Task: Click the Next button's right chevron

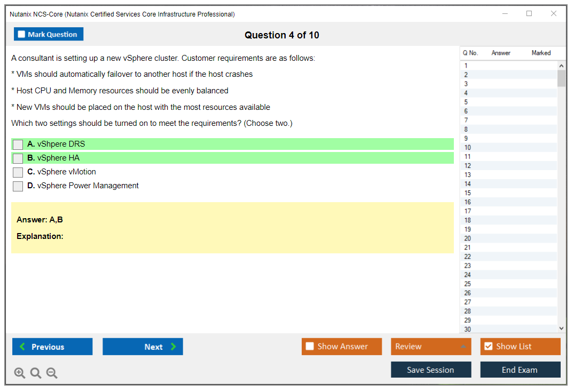Action: 174,347
